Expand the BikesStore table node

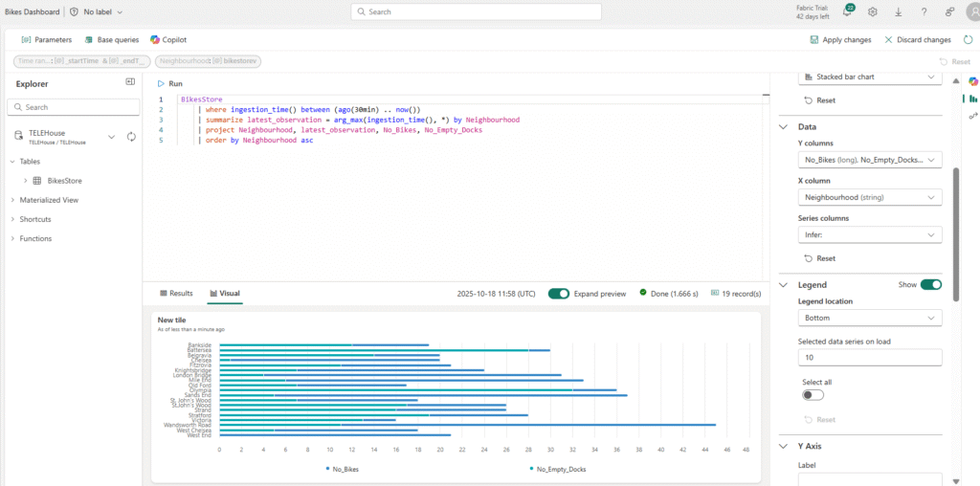[25, 180]
